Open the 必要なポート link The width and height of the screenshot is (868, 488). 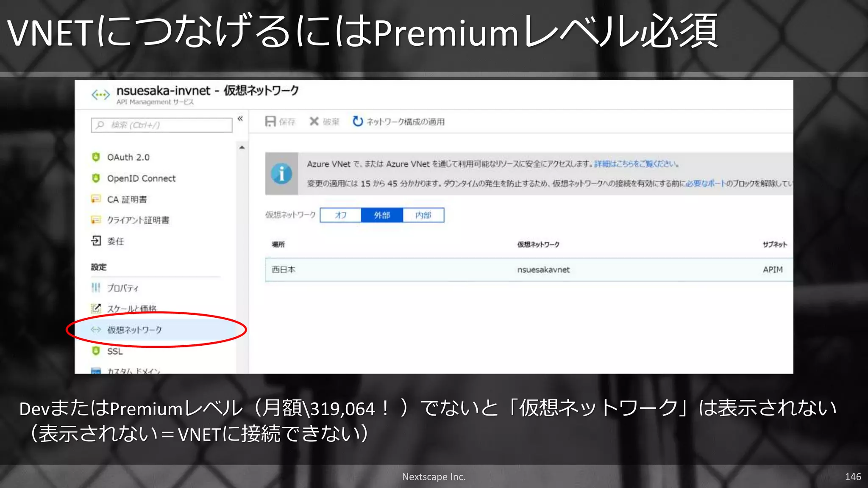pos(706,183)
